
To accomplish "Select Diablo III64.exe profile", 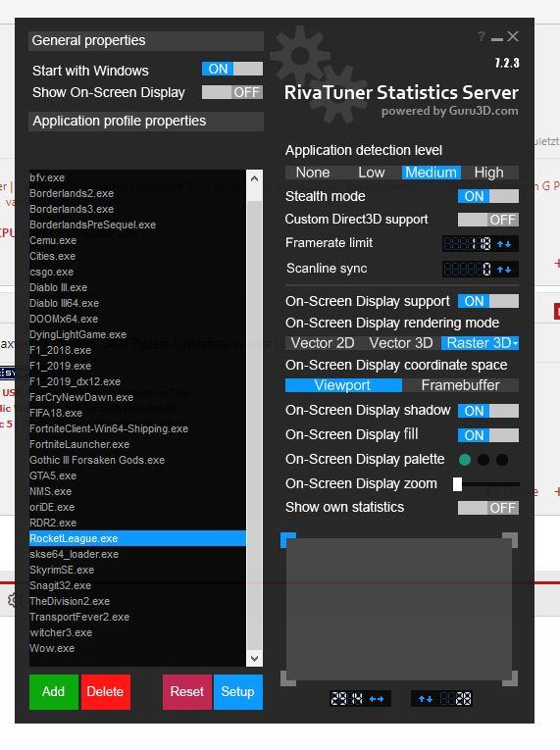I will click(138, 303).
